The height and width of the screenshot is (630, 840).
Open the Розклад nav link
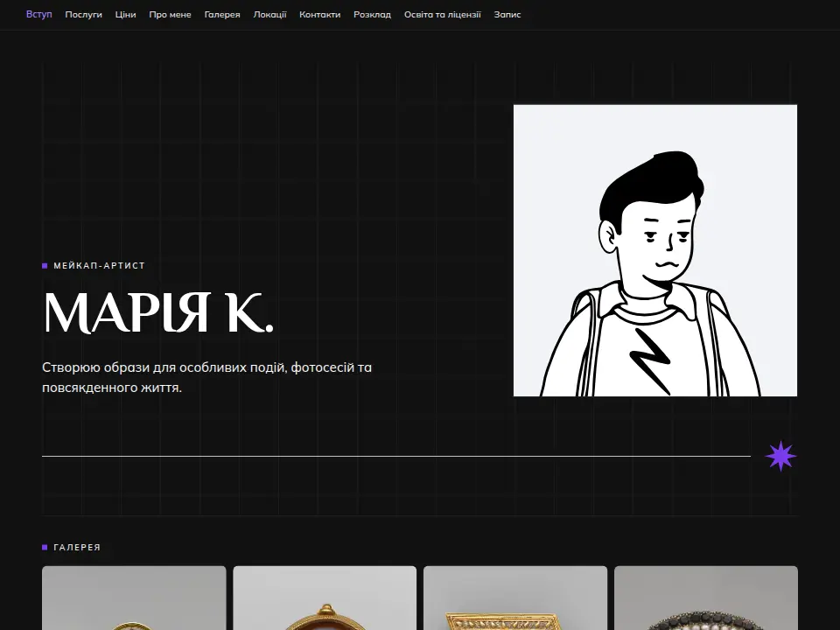pos(373,15)
